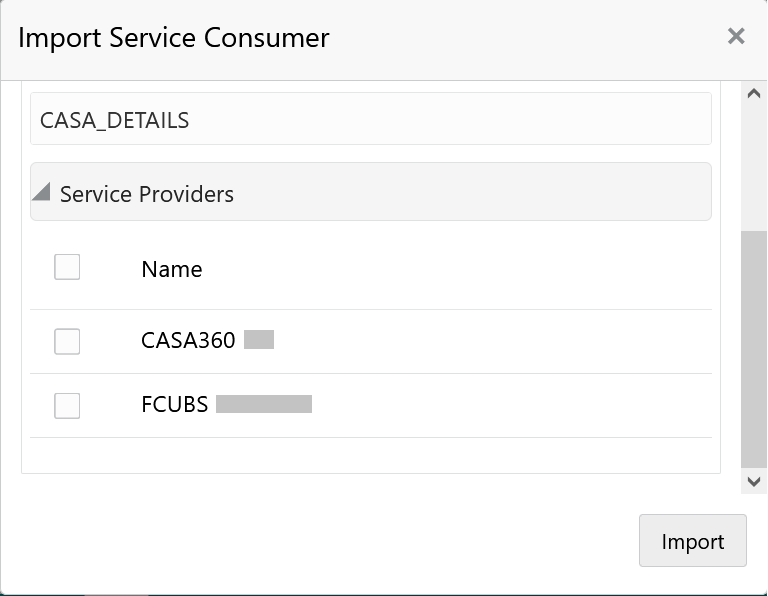Screen dimensions: 768x596
Task: Click the Name column header
Action: [172, 269]
